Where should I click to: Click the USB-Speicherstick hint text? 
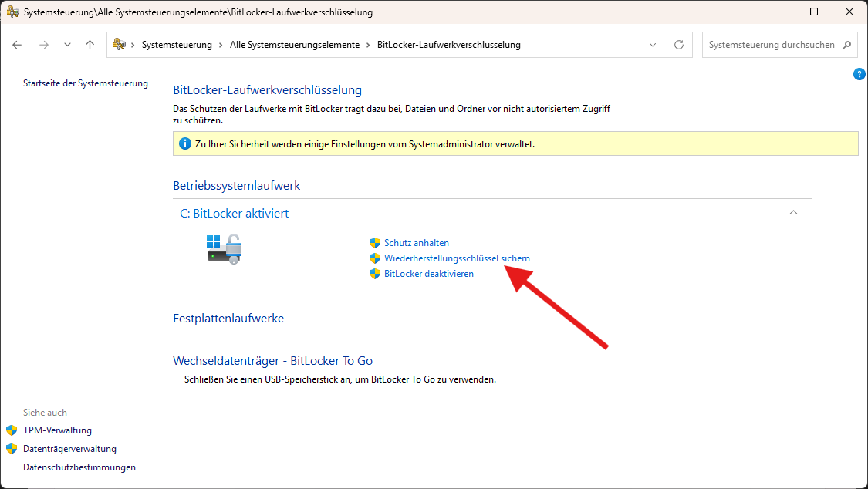[340, 379]
